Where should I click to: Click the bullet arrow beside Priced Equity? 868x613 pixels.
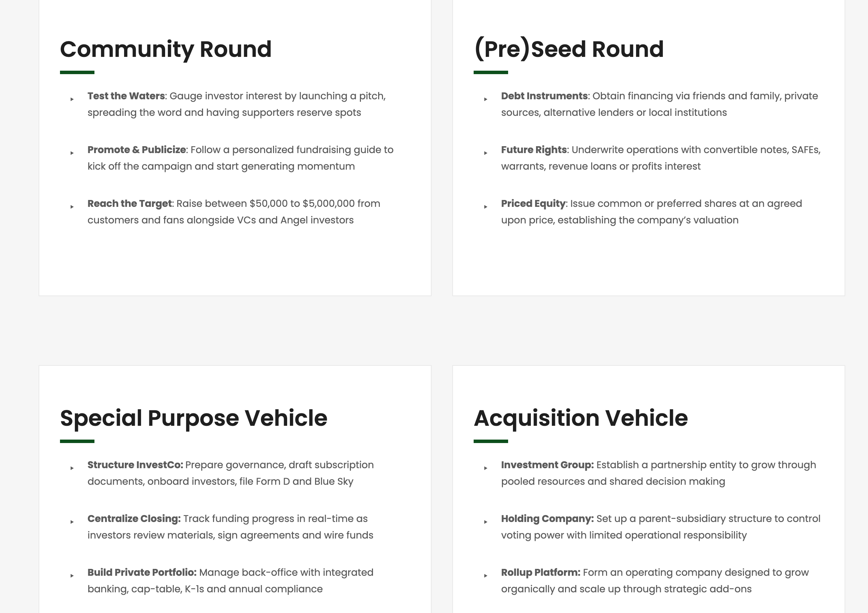(485, 207)
